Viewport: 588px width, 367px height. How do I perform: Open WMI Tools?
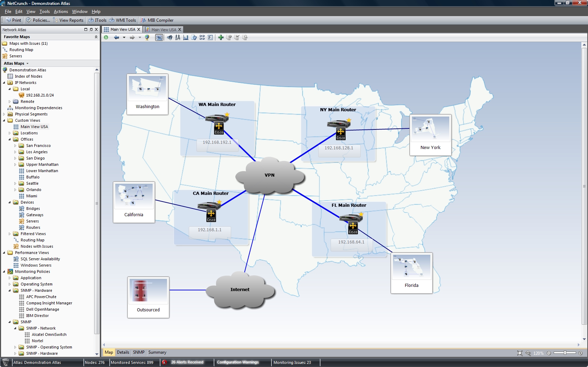pos(122,20)
